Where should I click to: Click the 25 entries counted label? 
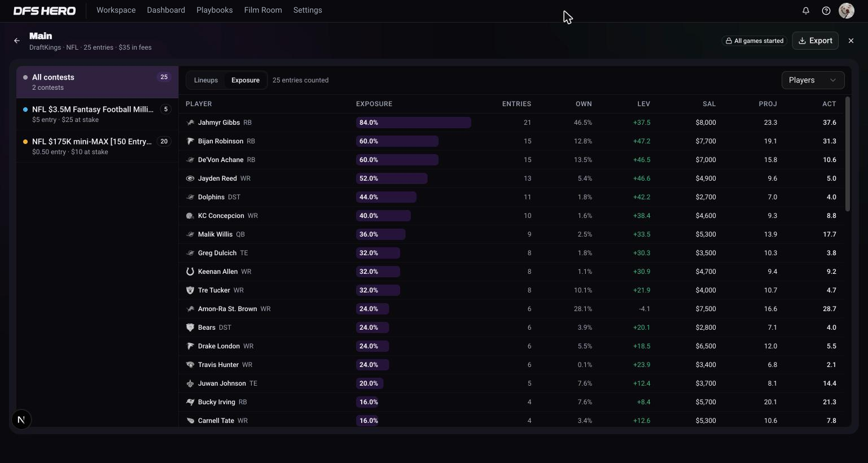[300, 80]
